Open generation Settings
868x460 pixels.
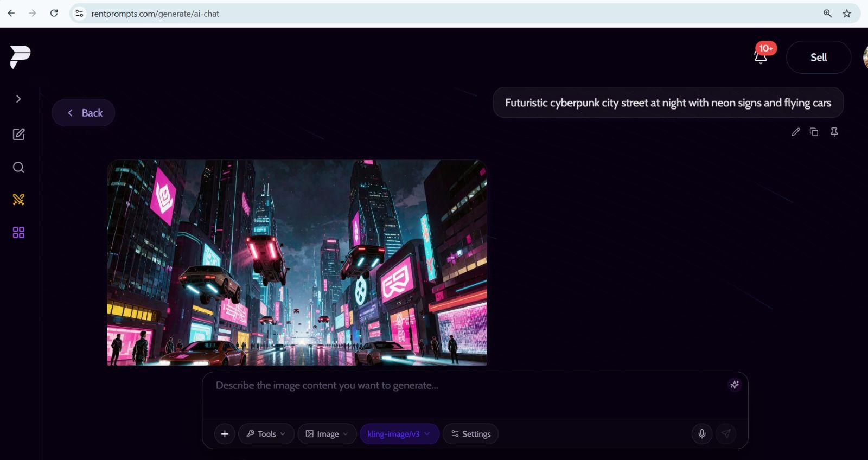point(471,434)
